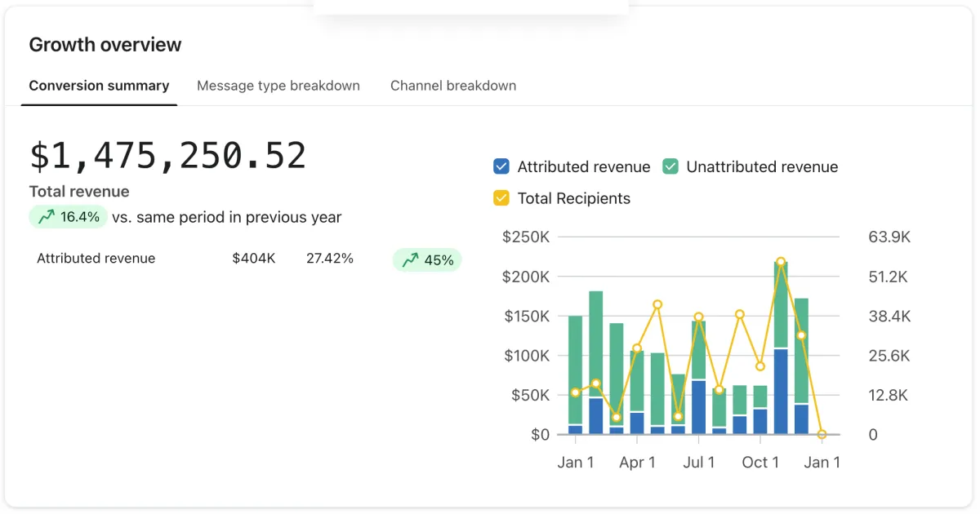Click the 16.4% upward trend icon

47,217
